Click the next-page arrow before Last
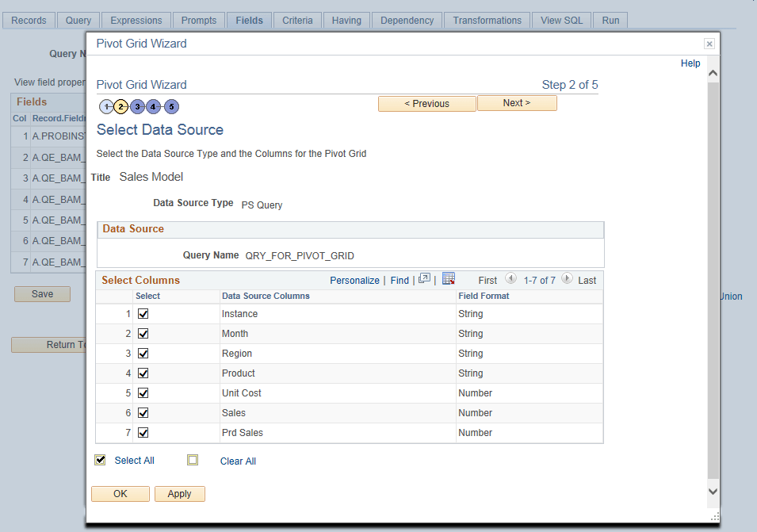757x532 pixels. tap(566, 279)
